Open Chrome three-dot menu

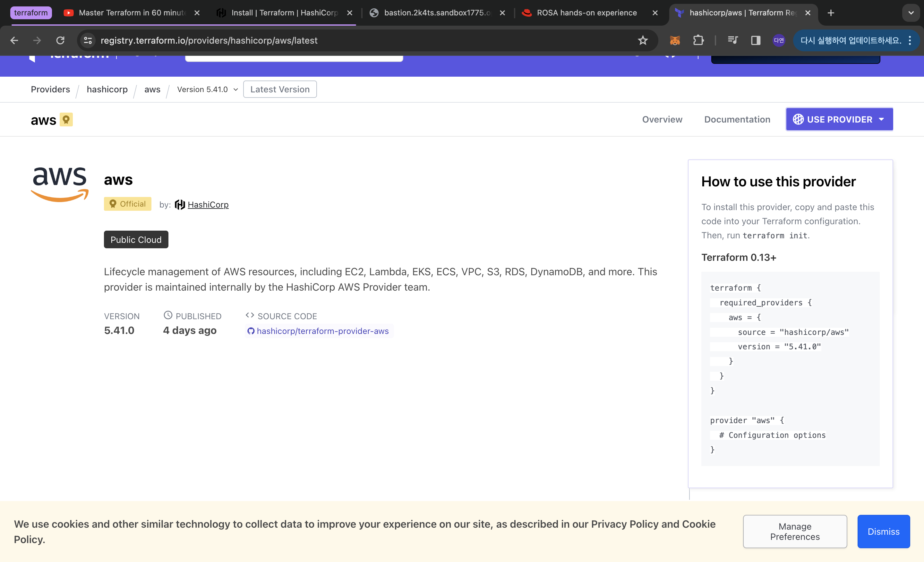click(910, 40)
